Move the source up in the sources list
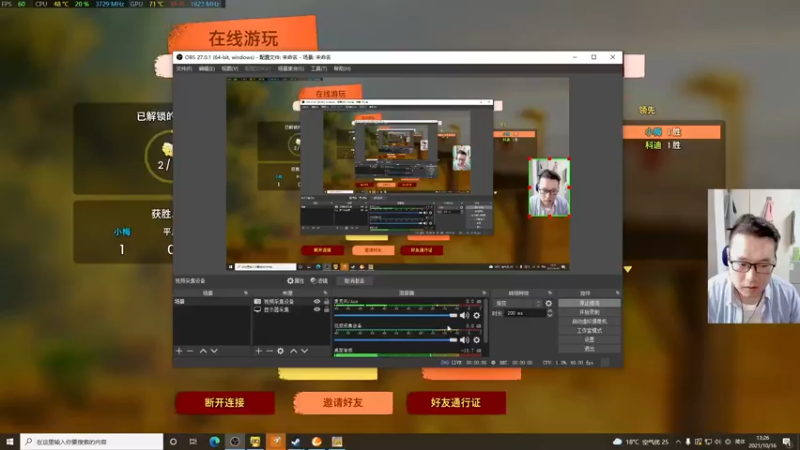The height and width of the screenshot is (450, 800). point(293,351)
